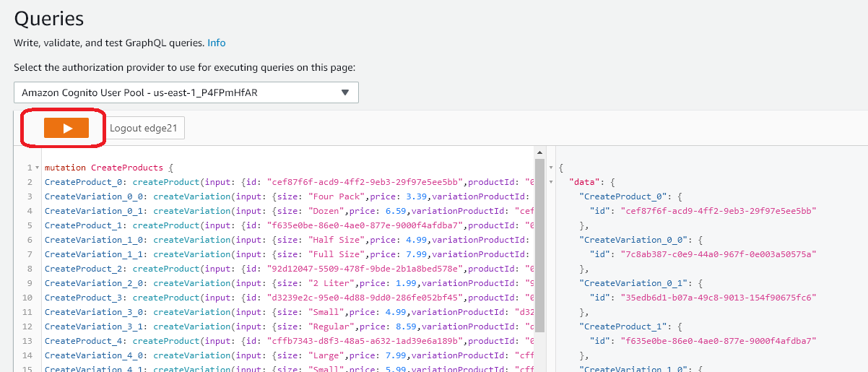Collapse the "data" node in the results
Image resolution: width=868 pixels, height=372 pixels.
552,182
